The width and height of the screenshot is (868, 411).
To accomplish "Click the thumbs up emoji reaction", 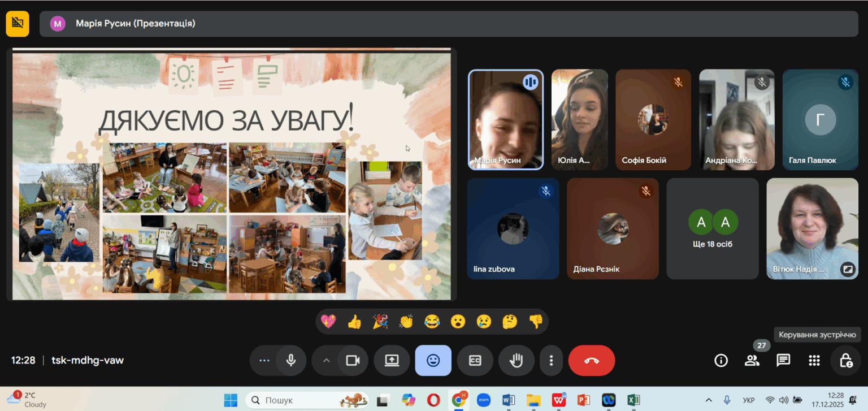I will (x=354, y=322).
